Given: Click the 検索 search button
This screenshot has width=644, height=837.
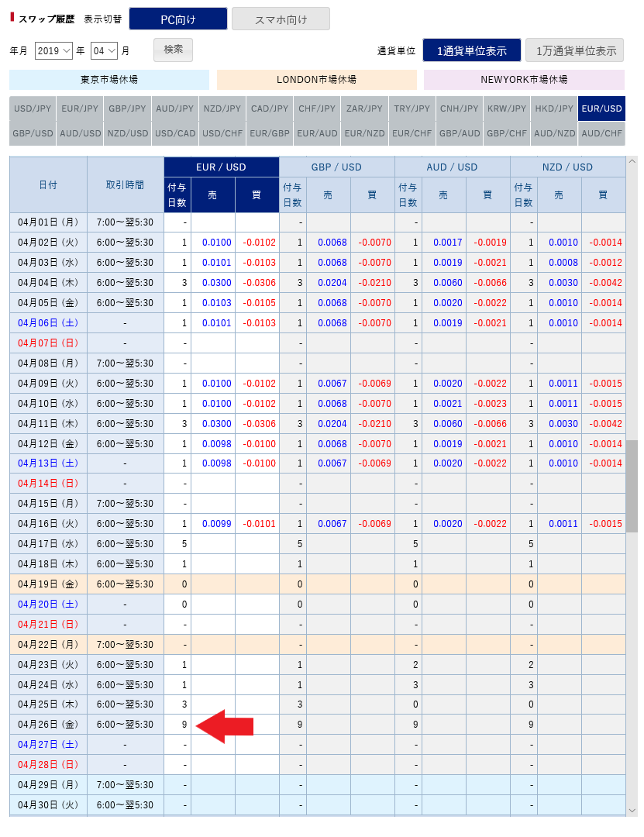Looking at the screenshot, I should pyautogui.click(x=173, y=50).
